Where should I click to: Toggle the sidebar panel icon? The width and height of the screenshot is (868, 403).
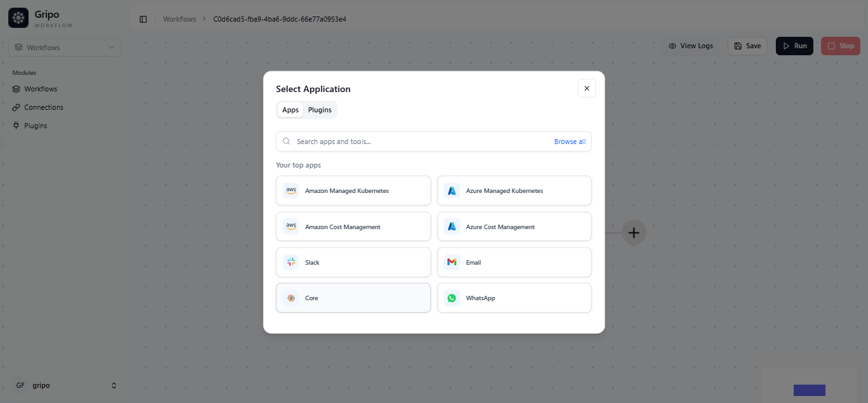(143, 19)
